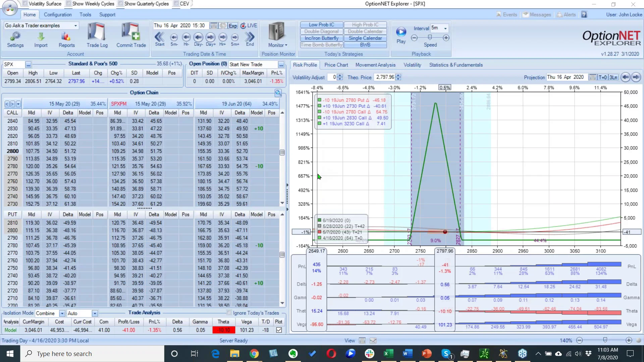This screenshot has width=644, height=362.
Task: Adjust the 140% zoom slider
Action: pyautogui.click(x=605, y=340)
